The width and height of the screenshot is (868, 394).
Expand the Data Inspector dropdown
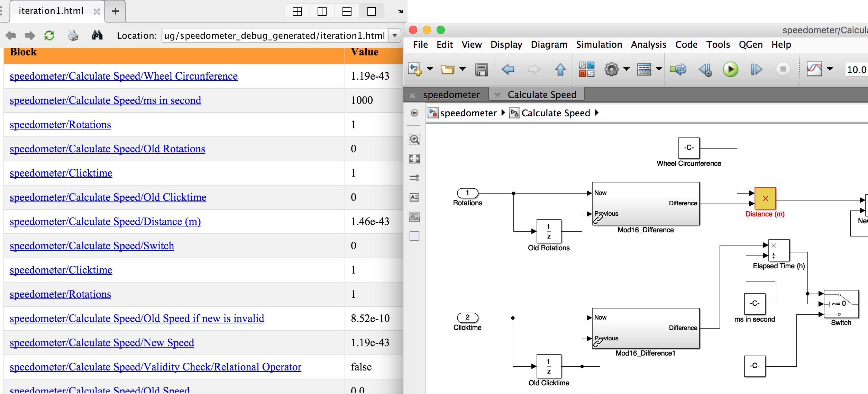point(830,69)
